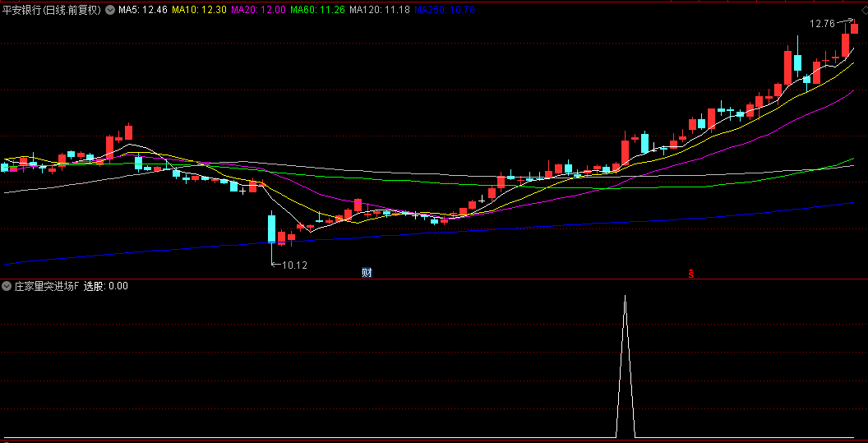This screenshot has width=868, height=443.
Task: Expand the 庄家量突进场F indicator dropdown arrow
Action: point(7,286)
